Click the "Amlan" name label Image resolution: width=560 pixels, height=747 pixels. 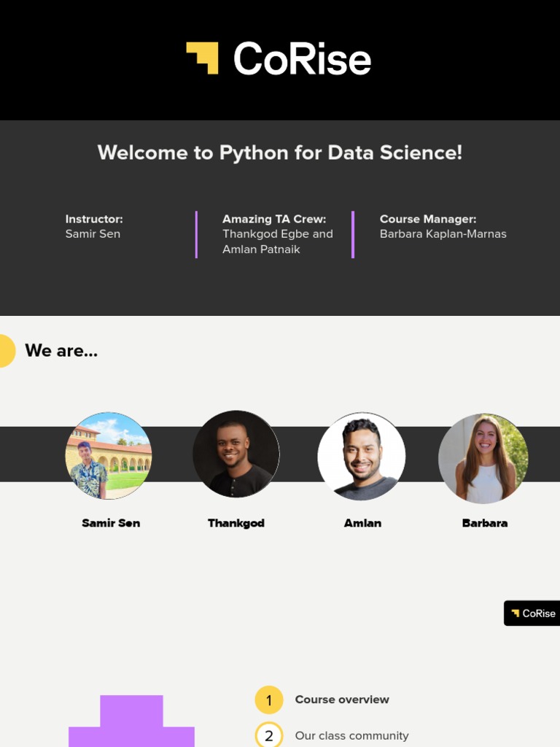tap(362, 523)
